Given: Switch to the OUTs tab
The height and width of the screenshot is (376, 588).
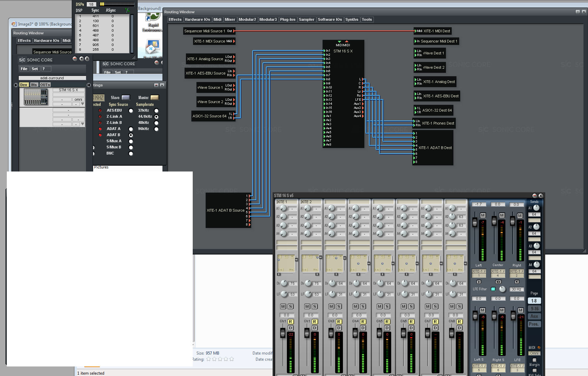Looking at the screenshot, I should click(45, 85).
